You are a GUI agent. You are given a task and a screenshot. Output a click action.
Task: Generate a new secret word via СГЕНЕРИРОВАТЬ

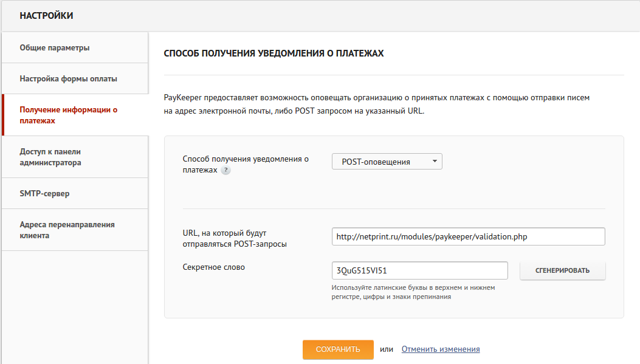(x=562, y=270)
